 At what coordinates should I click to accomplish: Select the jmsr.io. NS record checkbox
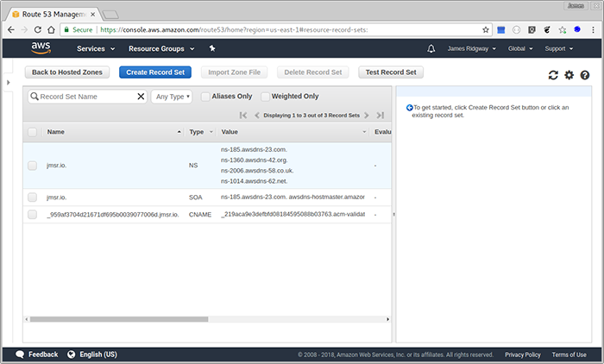click(x=33, y=166)
